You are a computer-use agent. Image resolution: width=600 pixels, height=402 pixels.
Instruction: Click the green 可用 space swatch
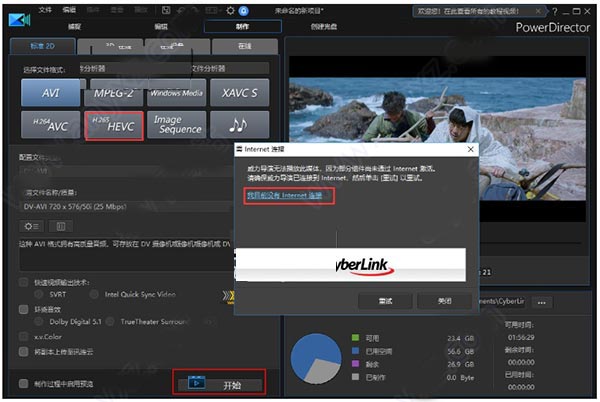click(x=355, y=337)
